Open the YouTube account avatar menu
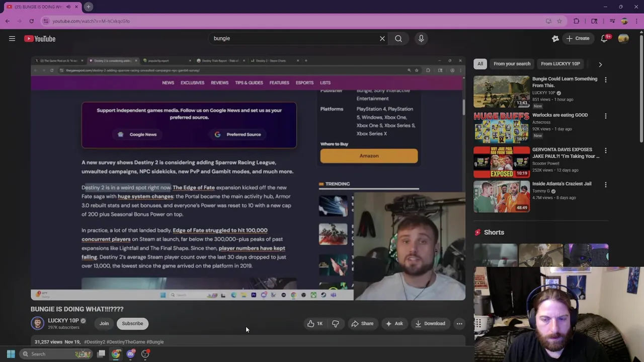The height and width of the screenshot is (362, 644). tap(623, 39)
